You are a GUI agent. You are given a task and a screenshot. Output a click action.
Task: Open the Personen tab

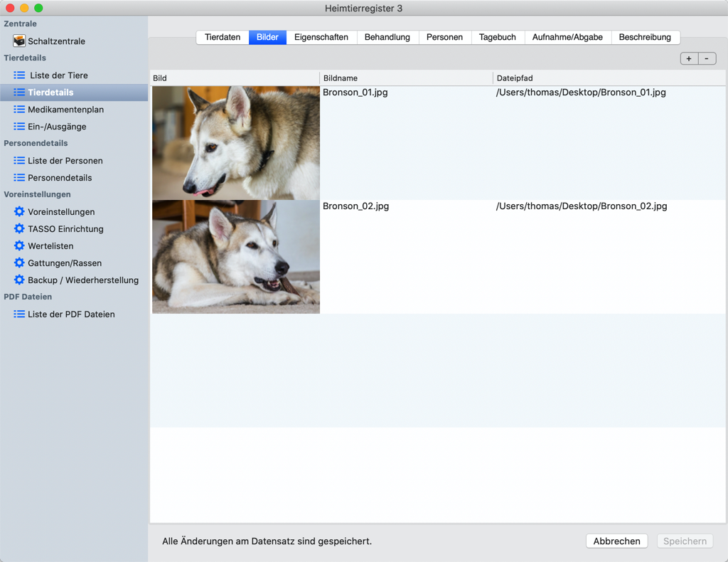[x=445, y=37]
